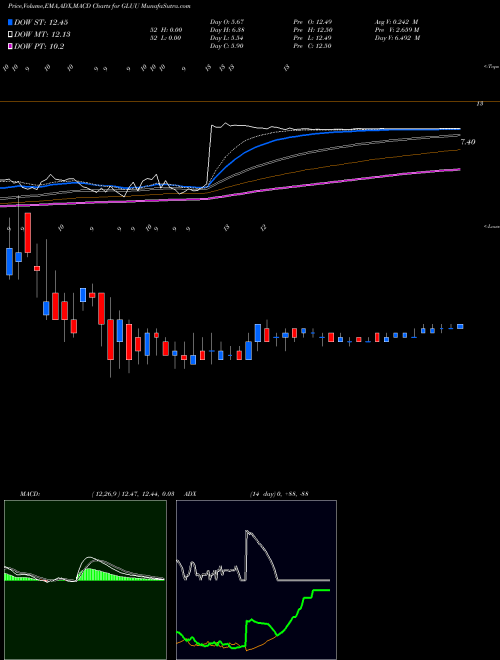The image size is (500, 660).
Task: Click the 13 level label on the orange line
Action: point(480,104)
